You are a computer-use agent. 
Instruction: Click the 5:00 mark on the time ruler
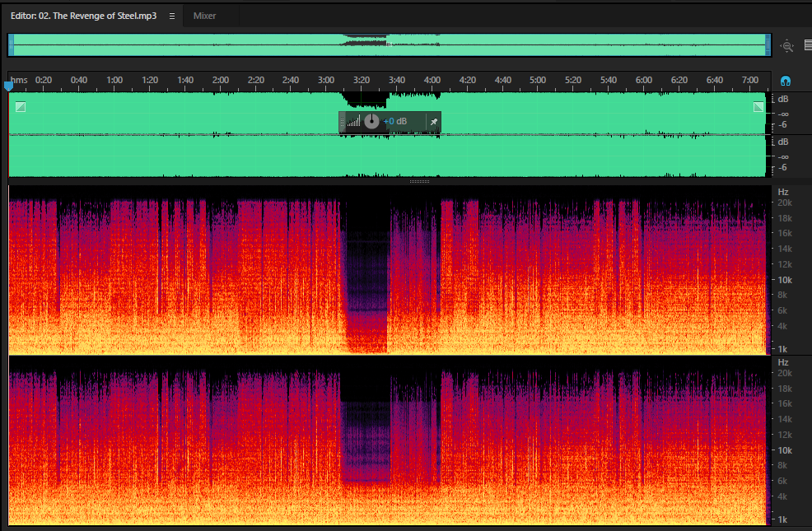538,80
